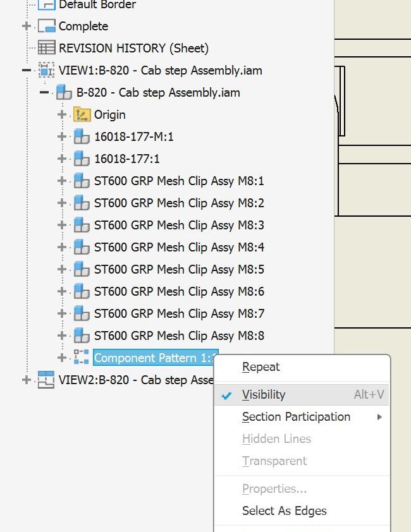Viewport: 411px width, 532px height.
Task: Click the Visibility checkmark in context menu
Action: click(228, 395)
